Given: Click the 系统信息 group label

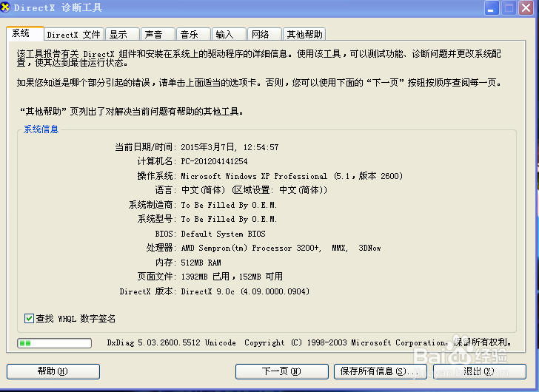Looking at the screenshot, I should pos(41,129).
